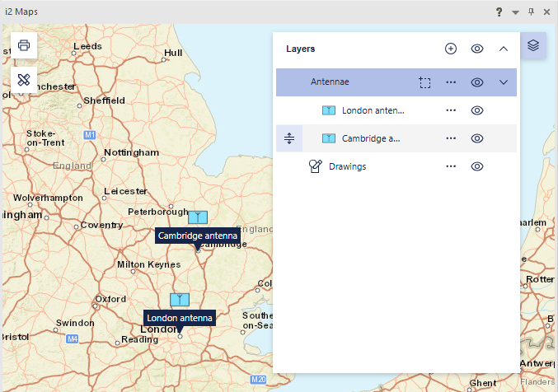The image size is (558, 392).
Task: Click the London antenna map label
Action: [180, 317]
